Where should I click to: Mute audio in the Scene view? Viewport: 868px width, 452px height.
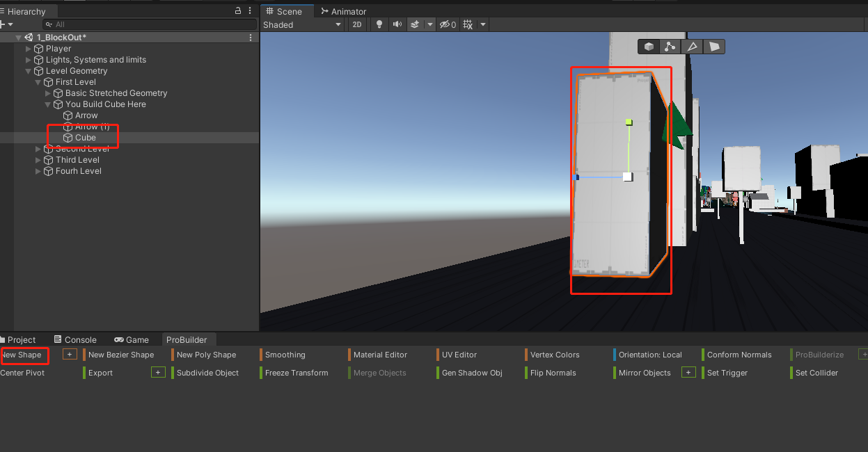click(397, 24)
